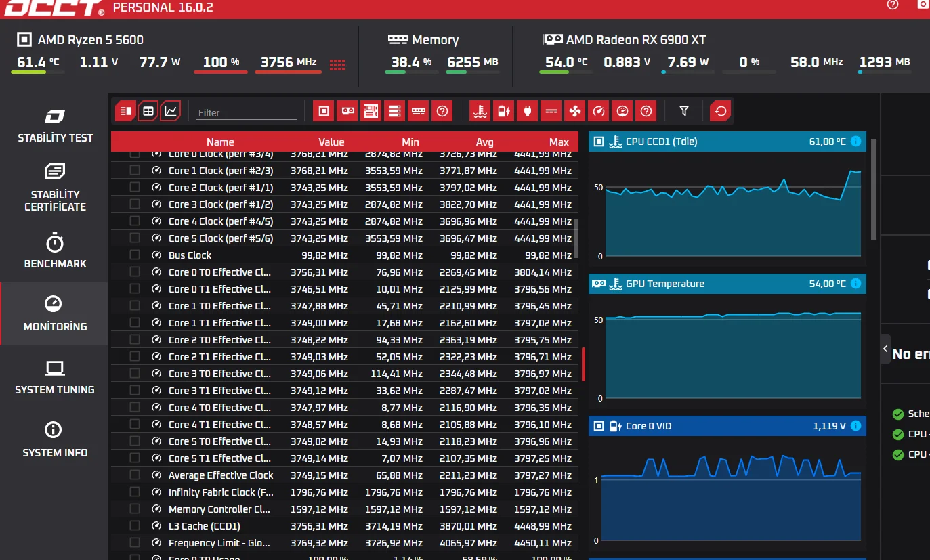Select the Monitoring section
This screenshot has width=930, height=560.
pos(55,314)
